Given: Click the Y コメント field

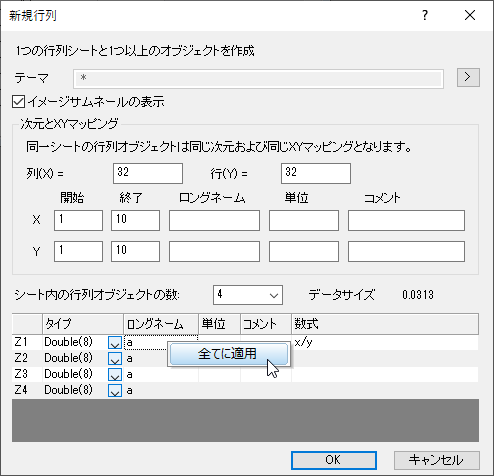Looking at the screenshot, I should pos(406,251).
